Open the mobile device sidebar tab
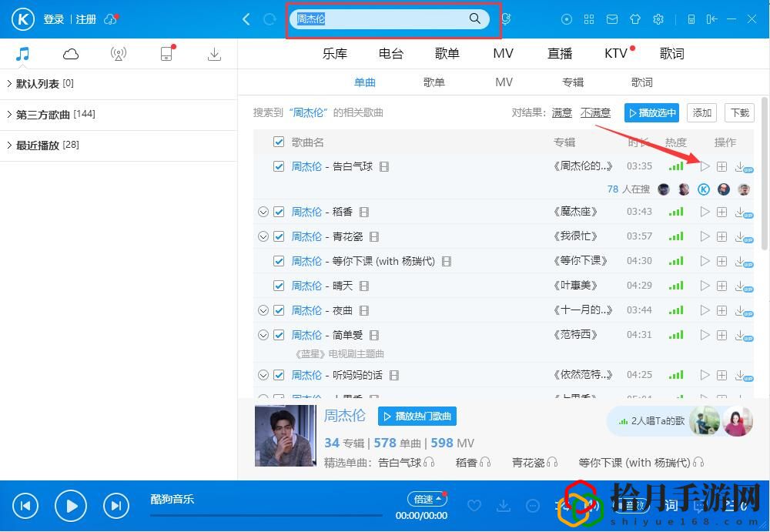The image size is (770, 532). [167, 53]
